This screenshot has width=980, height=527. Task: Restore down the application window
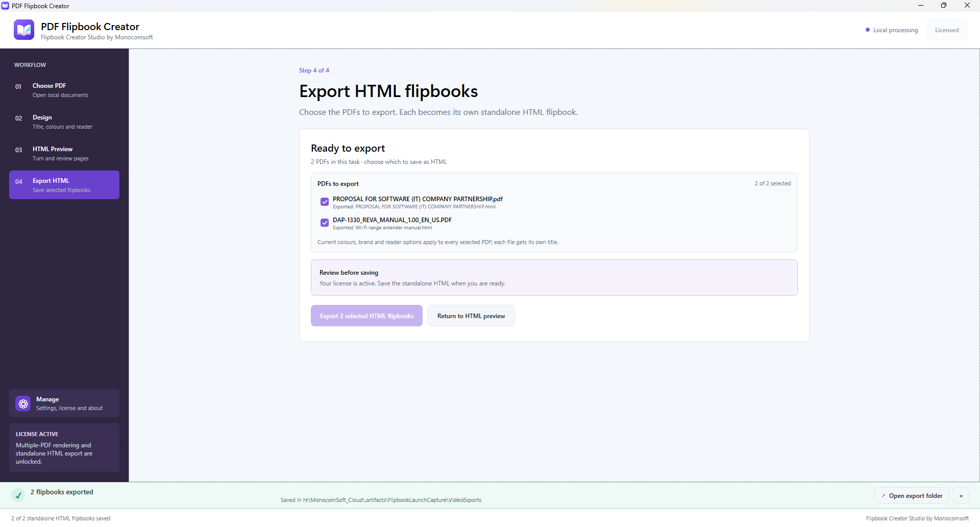[x=944, y=6]
